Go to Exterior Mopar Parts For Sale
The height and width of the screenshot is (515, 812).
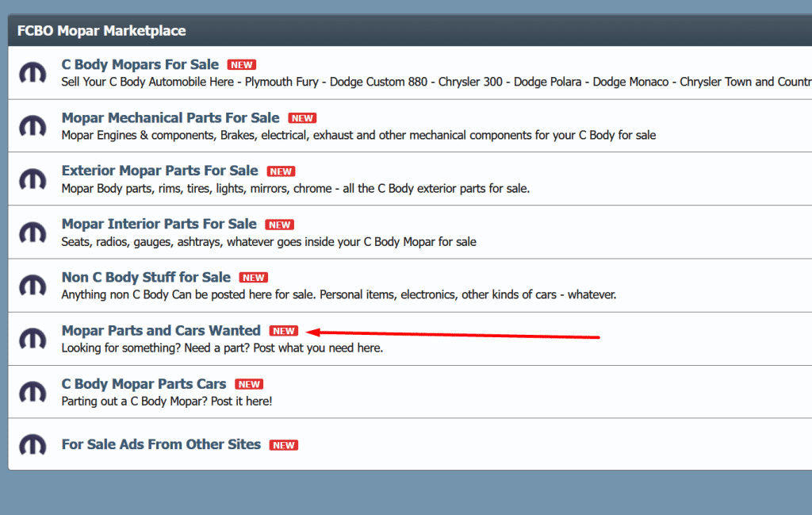(x=159, y=171)
